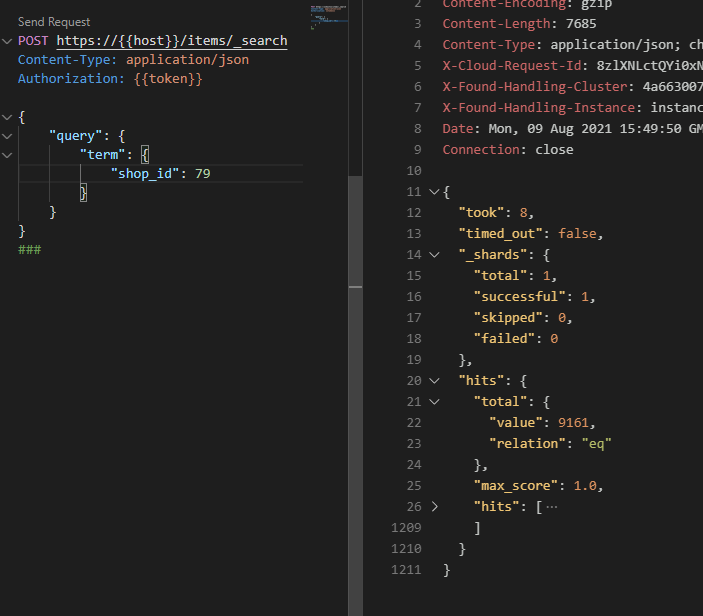Fold the "total" object at line 21
Viewport: 703px width, 616px height.
click(433, 402)
